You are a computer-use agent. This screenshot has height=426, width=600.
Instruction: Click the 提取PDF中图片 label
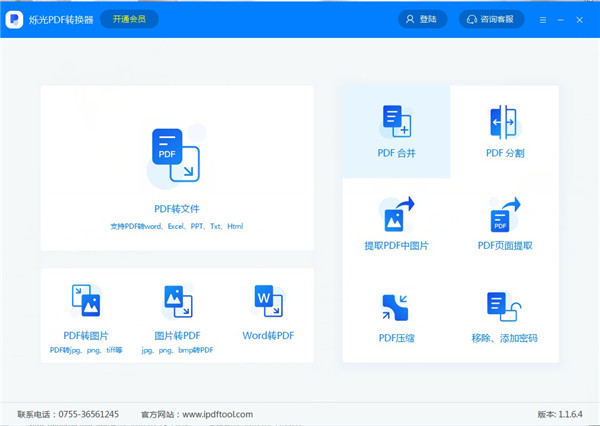(396, 246)
